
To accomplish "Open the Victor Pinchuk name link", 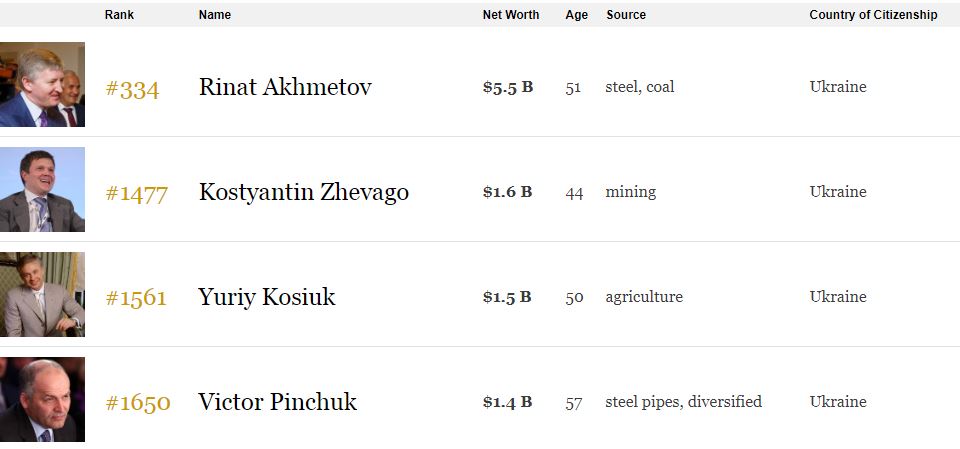I will (x=277, y=402).
